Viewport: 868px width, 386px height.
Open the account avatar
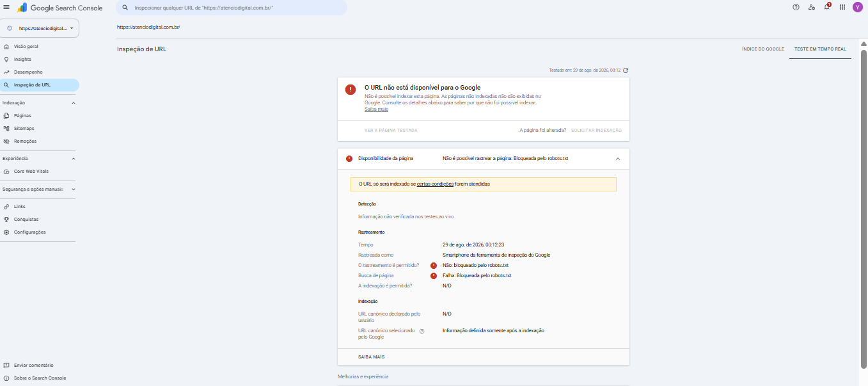pos(858,7)
